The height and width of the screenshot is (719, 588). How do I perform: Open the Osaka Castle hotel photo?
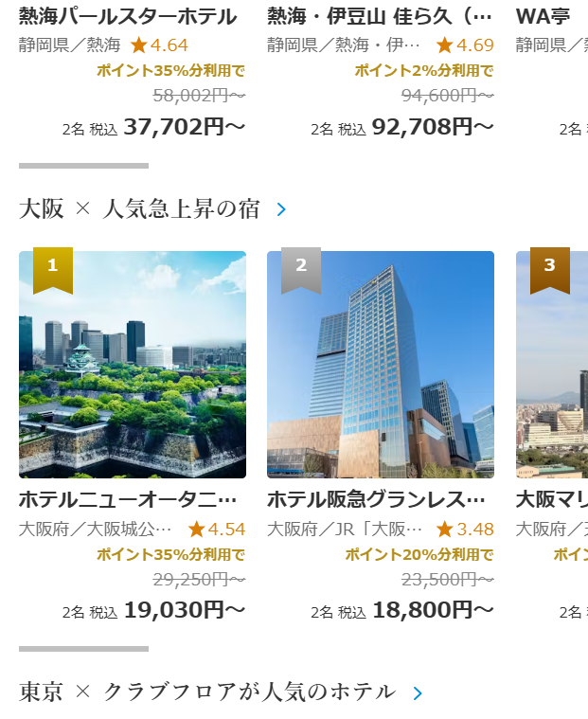click(x=133, y=365)
